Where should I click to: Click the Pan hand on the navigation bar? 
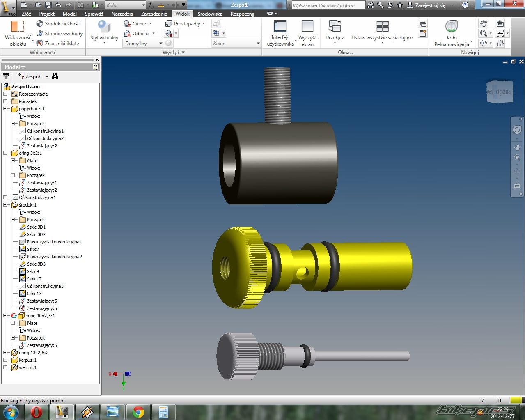click(517, 147)
